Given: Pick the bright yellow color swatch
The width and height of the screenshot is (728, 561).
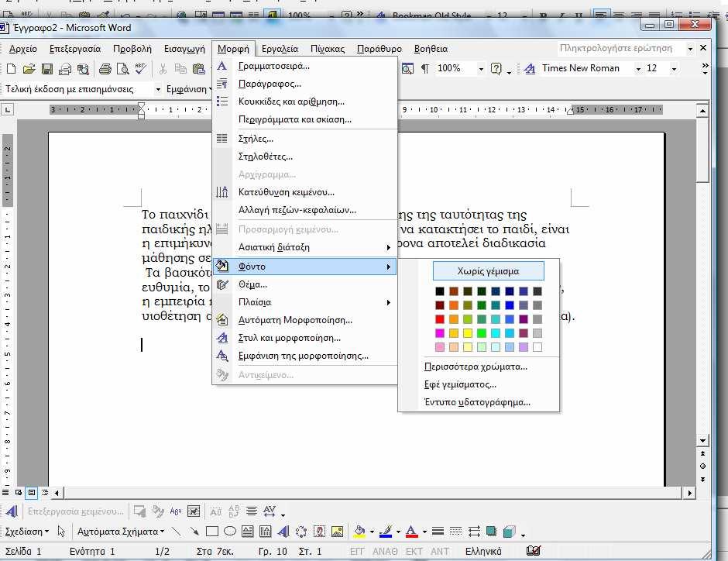Looking at the screenshot, I should click(468, 333).
